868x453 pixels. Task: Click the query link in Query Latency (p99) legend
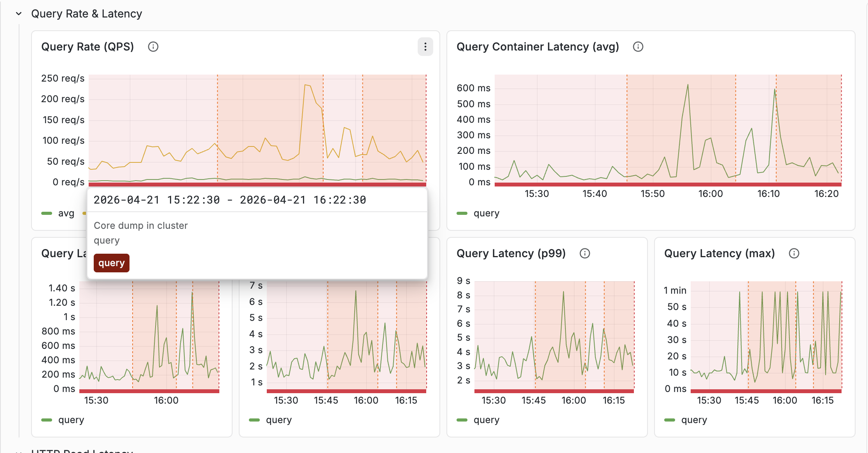(x=486, y=420)
